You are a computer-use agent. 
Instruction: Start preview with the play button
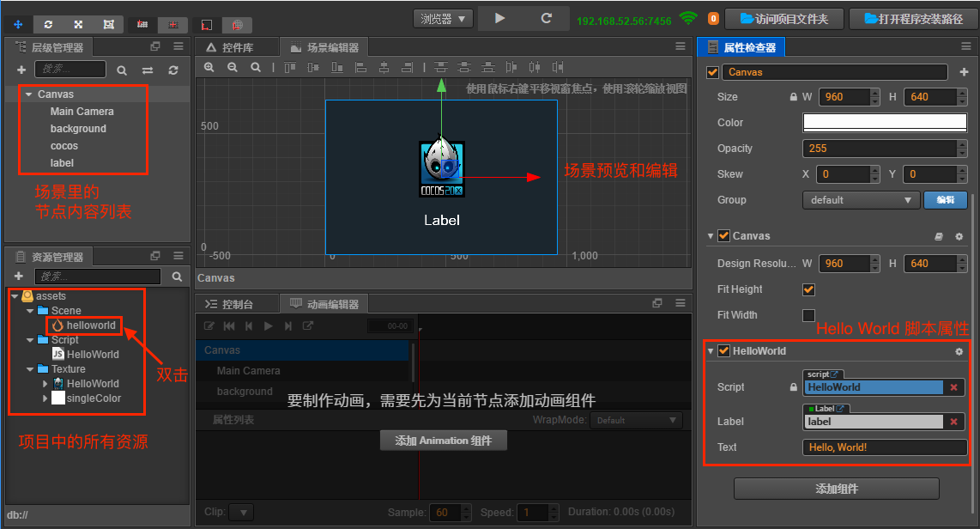click(500, 18)
